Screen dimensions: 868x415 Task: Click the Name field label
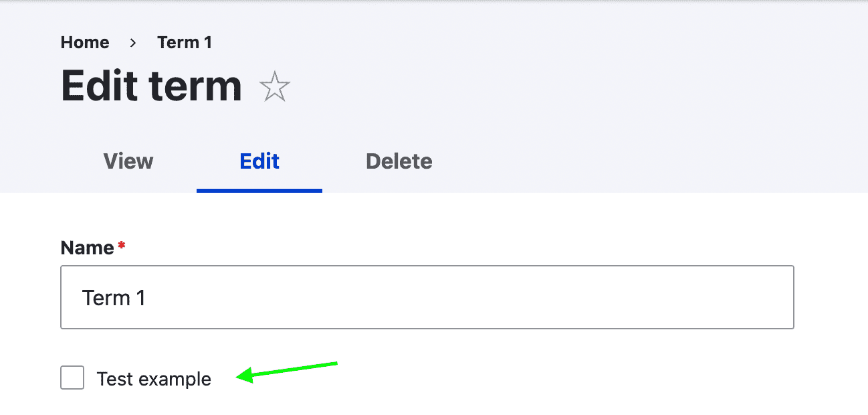[87, 248]
